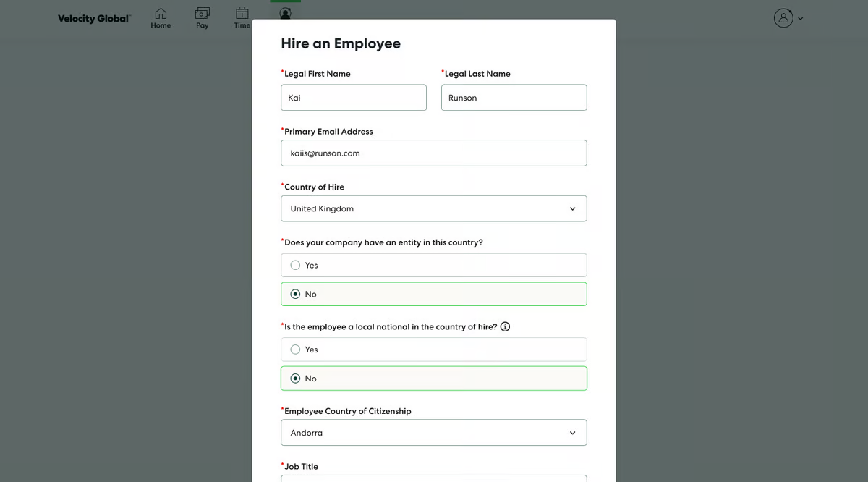Open the Pay section icon
Image resolution: width=868 pixels, height=482 pixels.
click(203, 13)
